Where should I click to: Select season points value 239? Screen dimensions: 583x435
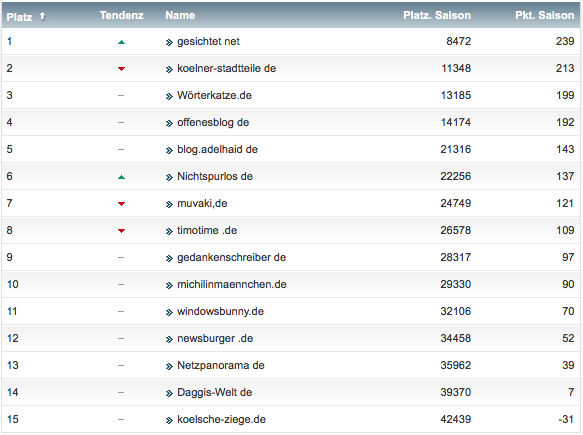(x=565, y=41)
